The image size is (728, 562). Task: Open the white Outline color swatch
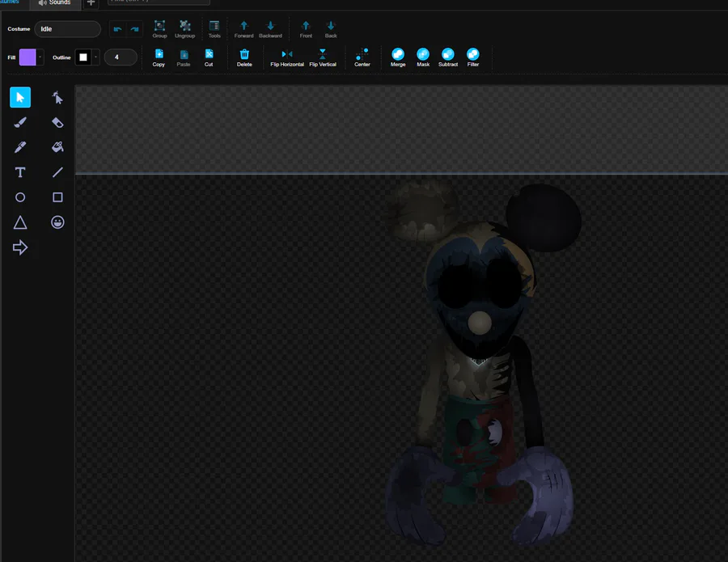[x=83, y=57]
